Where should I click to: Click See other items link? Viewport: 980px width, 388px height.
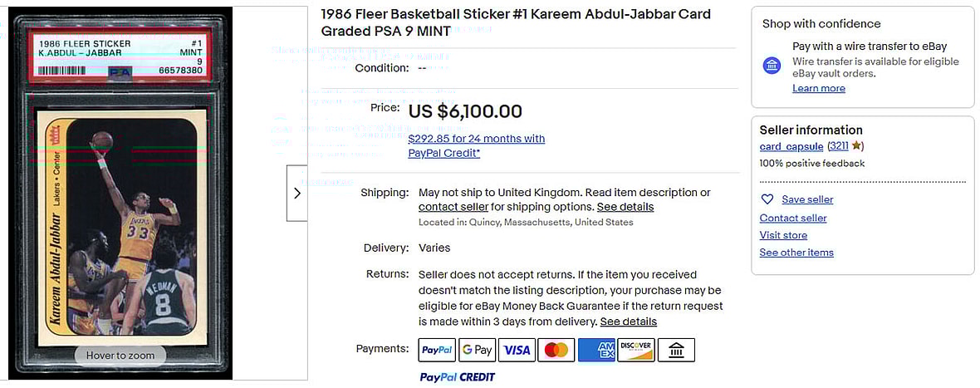click(796, 253)
